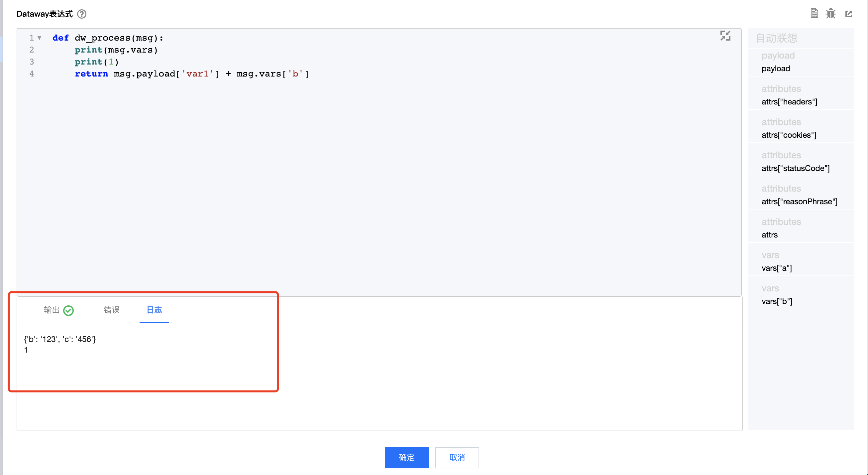Click the 自动联想 panel header
This screenshot has width=868, height=475.
click(776, 38)
